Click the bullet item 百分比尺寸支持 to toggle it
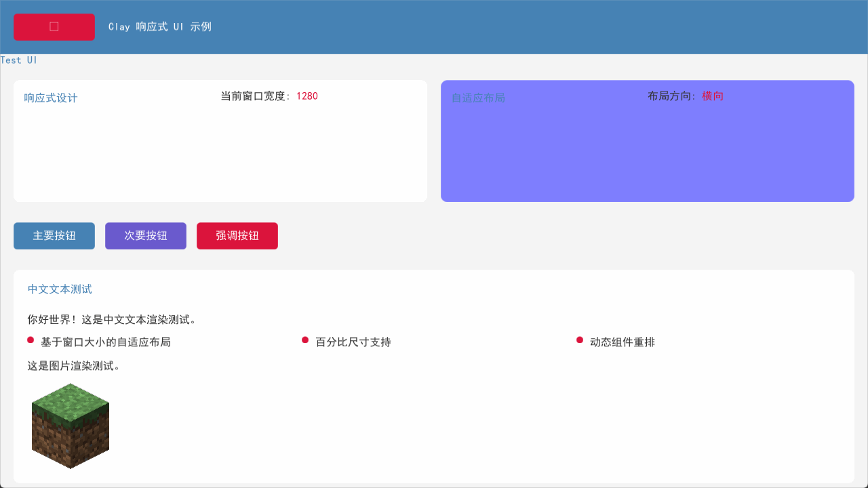The height and width of the screenshot is (488, 868). [352, 342]
